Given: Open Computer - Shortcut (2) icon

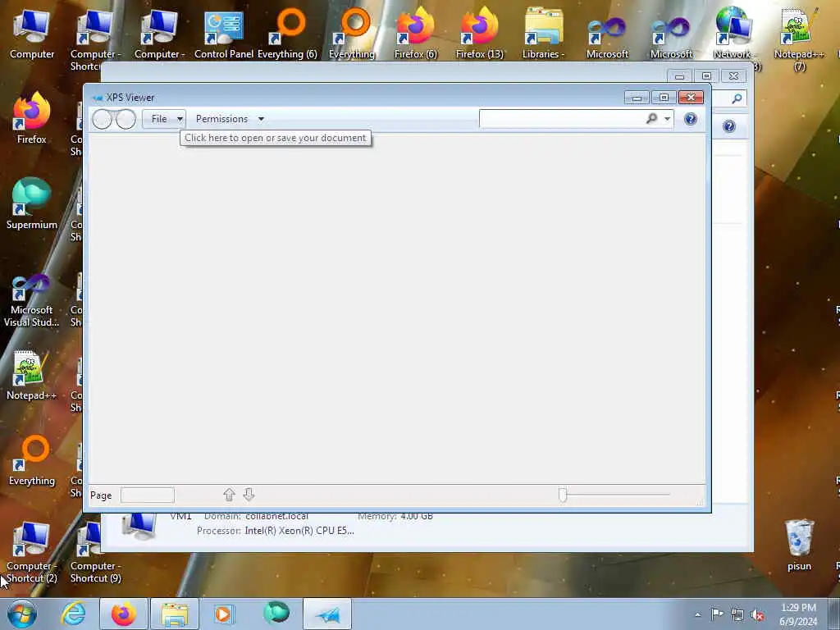Looking at the screenshot, I should pyautogui.click(x=32, y=553).
